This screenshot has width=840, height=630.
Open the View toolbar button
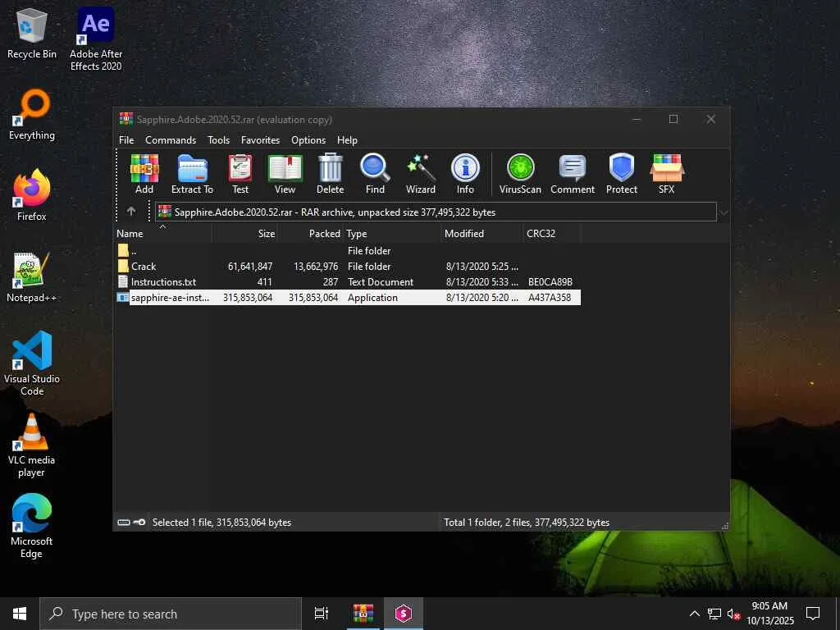click(285, 174)
